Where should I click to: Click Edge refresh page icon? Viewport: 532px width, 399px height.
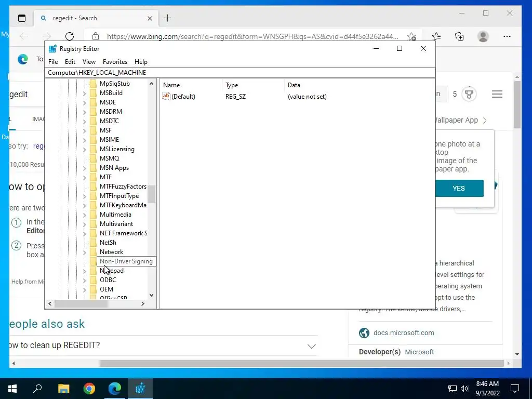pos(70,36)
